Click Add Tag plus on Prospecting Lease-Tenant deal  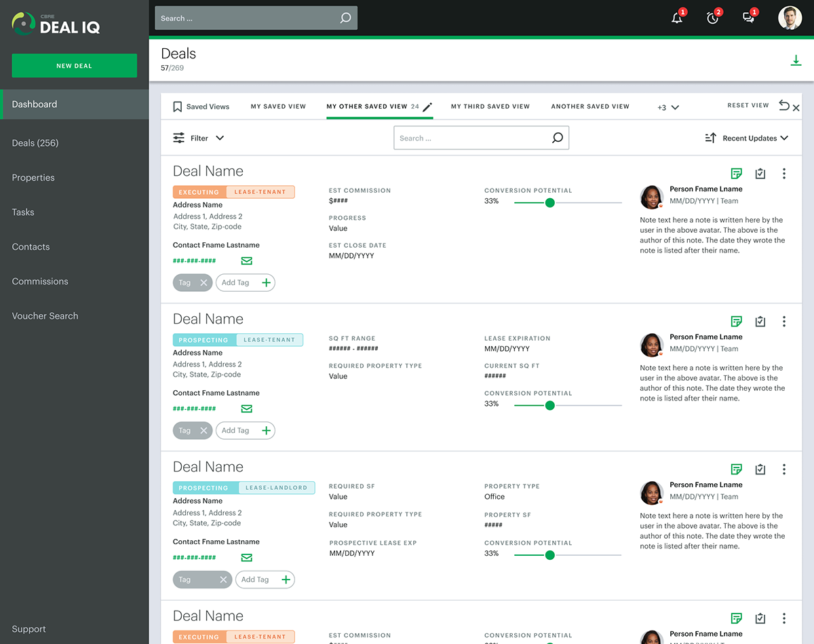pyautogui.click(x=267, y=431)
